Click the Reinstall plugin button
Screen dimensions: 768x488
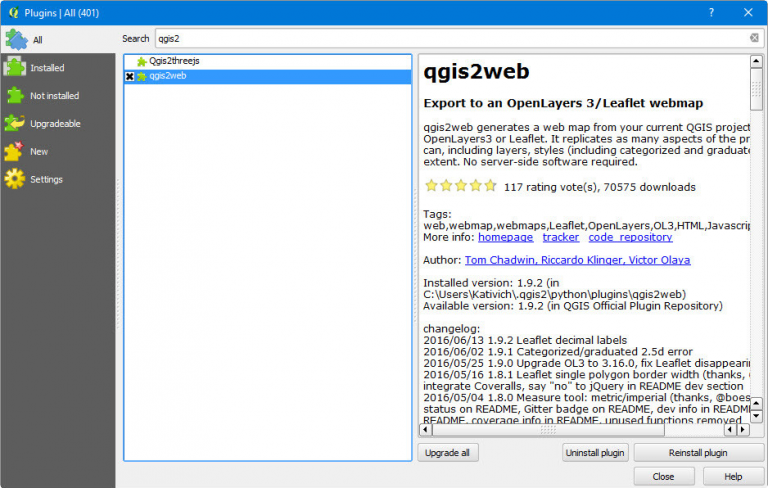(x=698, y=453)
